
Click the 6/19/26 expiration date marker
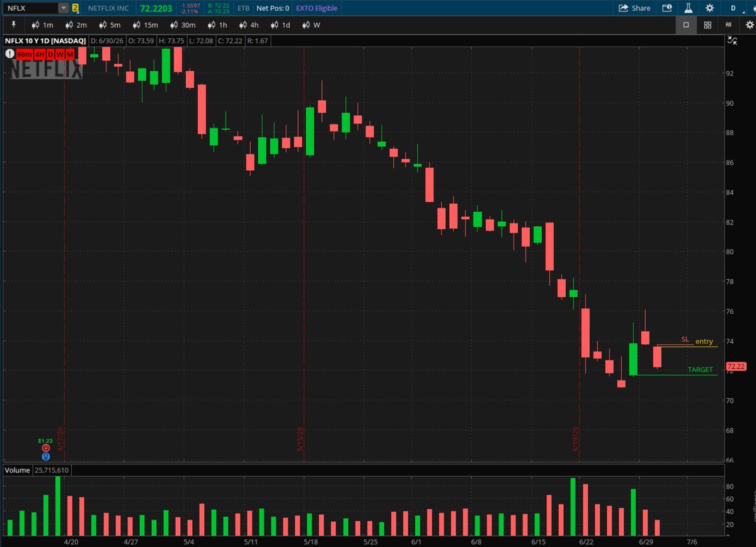pos(576,439)
